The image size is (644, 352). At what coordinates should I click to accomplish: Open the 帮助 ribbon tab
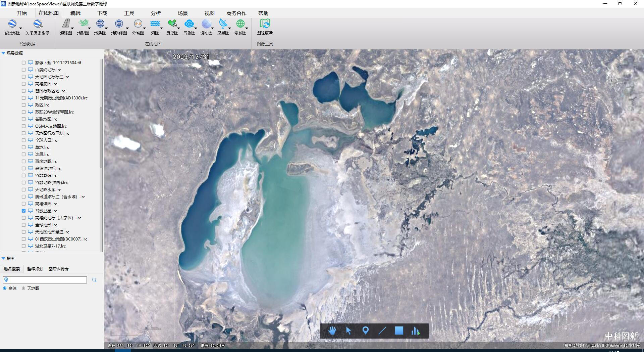pyautogui.click(x=263, y=13)
